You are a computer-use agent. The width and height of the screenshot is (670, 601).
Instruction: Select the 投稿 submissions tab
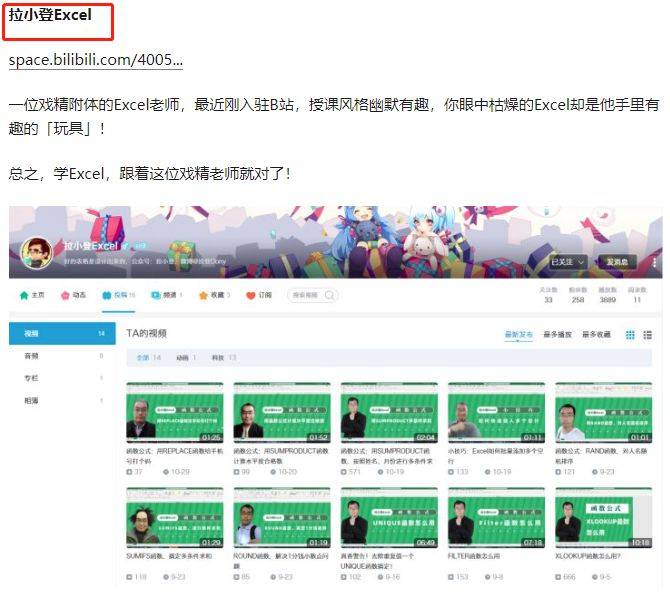tap(120, 296)
